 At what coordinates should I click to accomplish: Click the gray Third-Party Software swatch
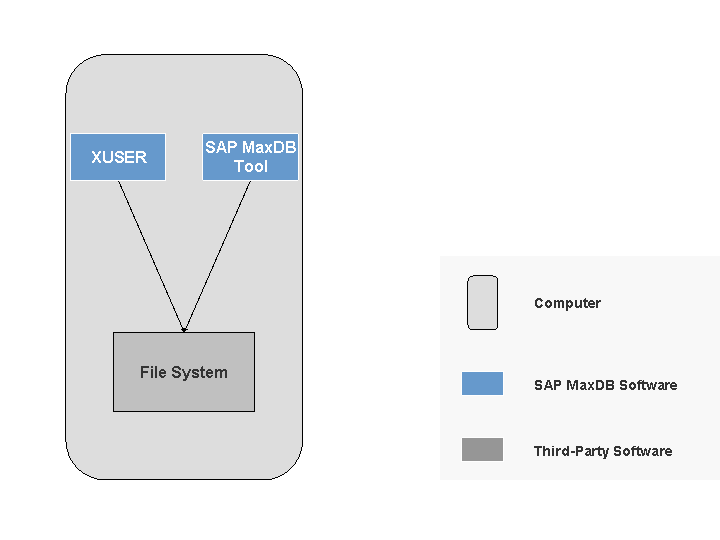482,450
